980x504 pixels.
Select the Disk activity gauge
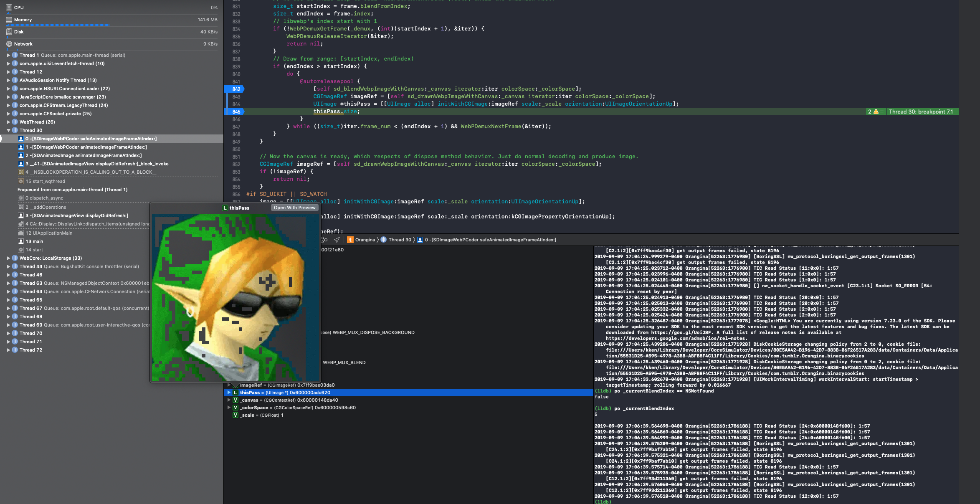(18, 31)
